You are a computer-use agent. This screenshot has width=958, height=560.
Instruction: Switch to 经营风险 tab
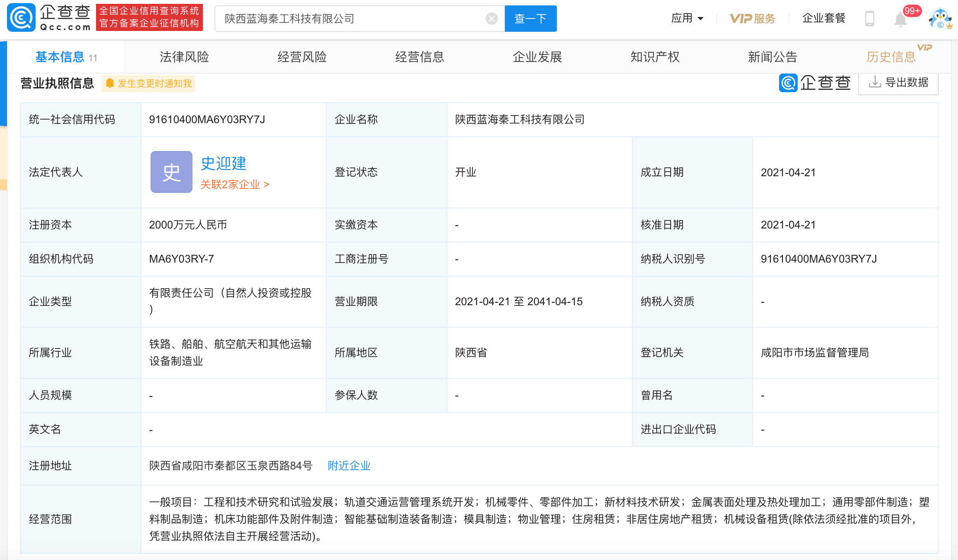click(302, 57)
